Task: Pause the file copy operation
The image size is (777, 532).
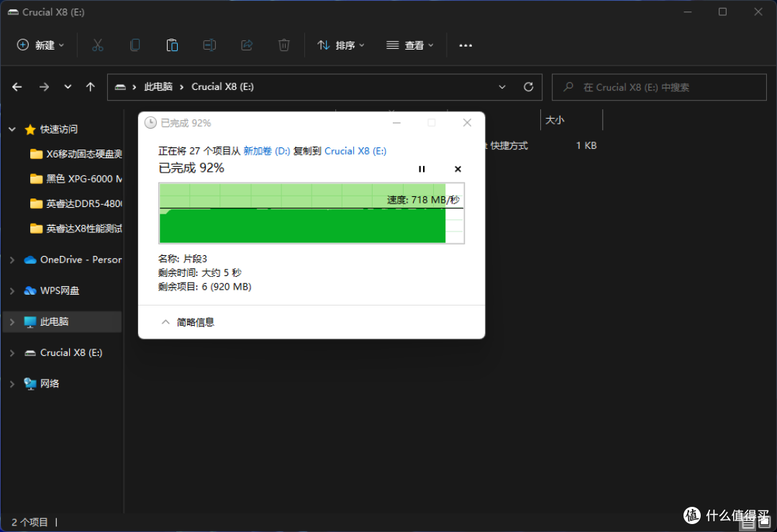Action: tap(422, 169)
